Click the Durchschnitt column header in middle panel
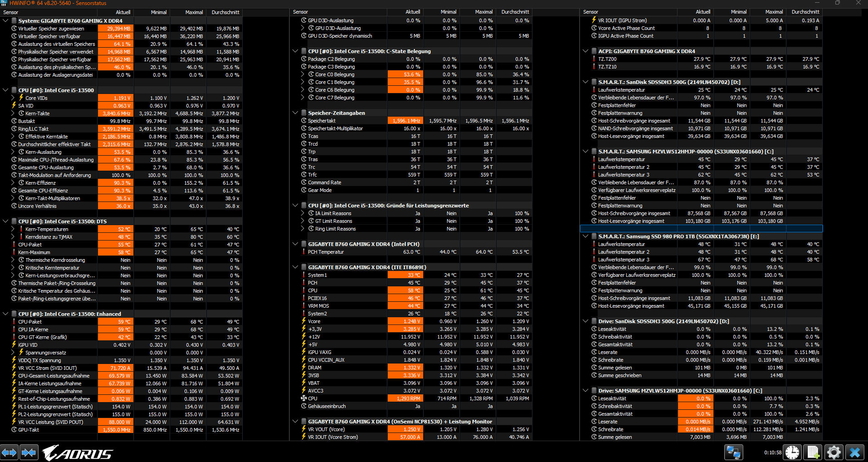 coord(515,12)
